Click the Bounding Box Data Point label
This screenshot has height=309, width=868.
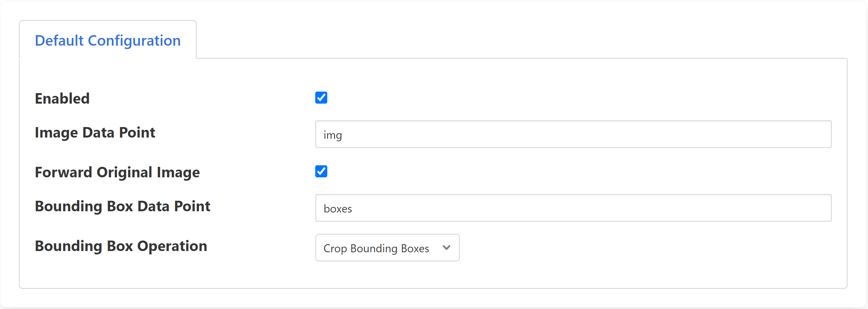tap(122, 206)
